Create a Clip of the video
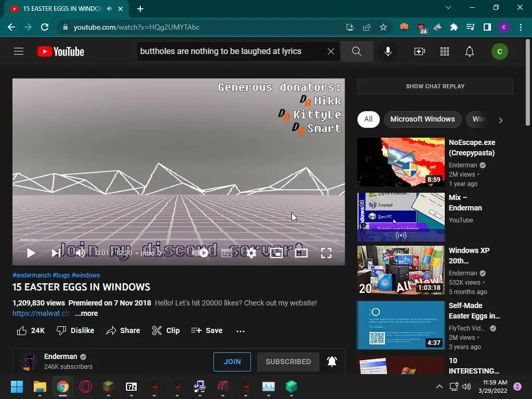The image size is (532, 399). [x=166, y=330]
